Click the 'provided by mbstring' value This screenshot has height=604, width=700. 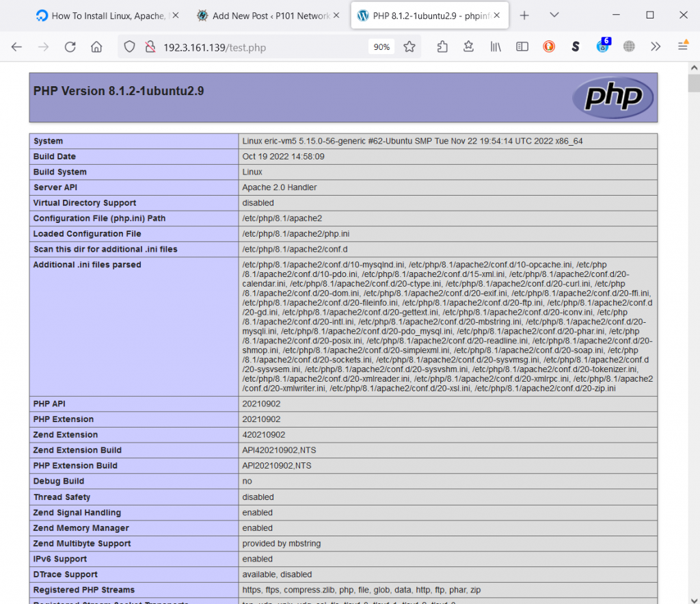coord(282,544)
